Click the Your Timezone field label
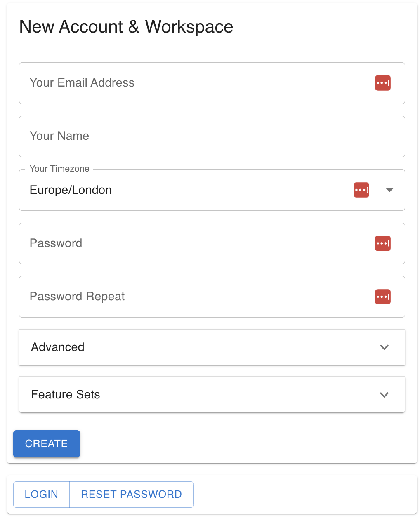Image resolution: width=420 pixels, height=523 pixels. 59,169
